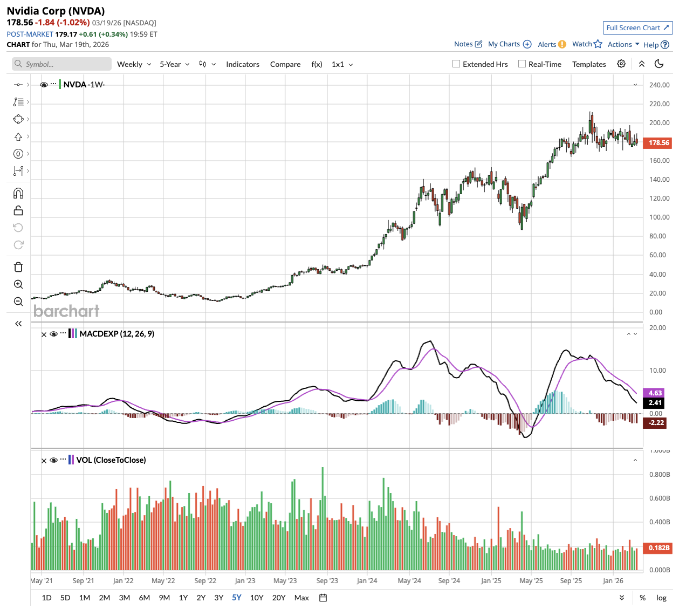Screen dimensions: 686x616
Task: Open the 5-Year period dropdown
Action: pos(175,64)
